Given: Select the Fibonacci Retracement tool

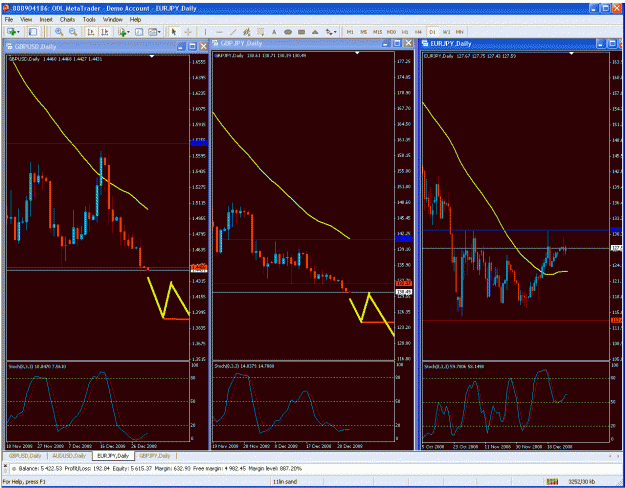Looking at the screenshot, I should [x=260, y=32].
